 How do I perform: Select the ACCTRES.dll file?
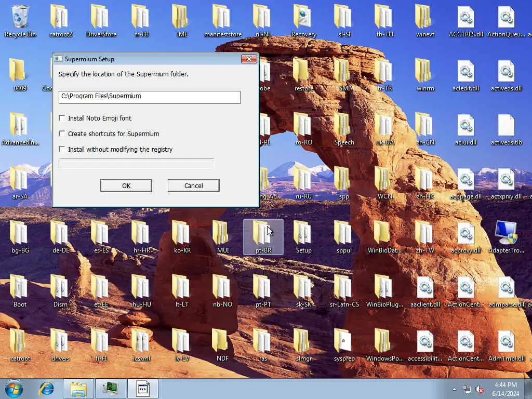[x=466, y=21]
